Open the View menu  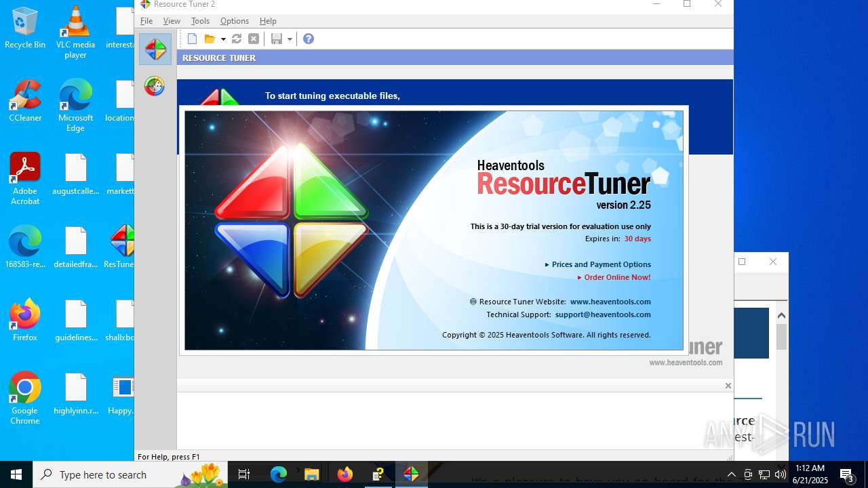[172, 21]
